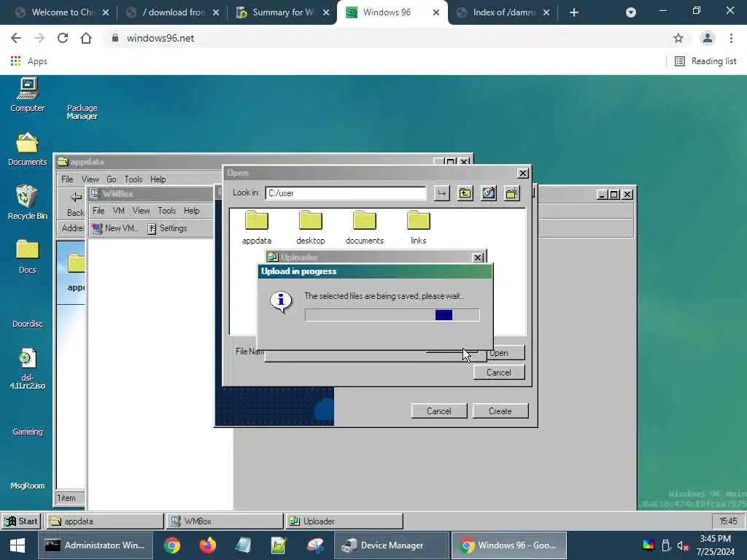Open File menu in appdata explorer

67,179
